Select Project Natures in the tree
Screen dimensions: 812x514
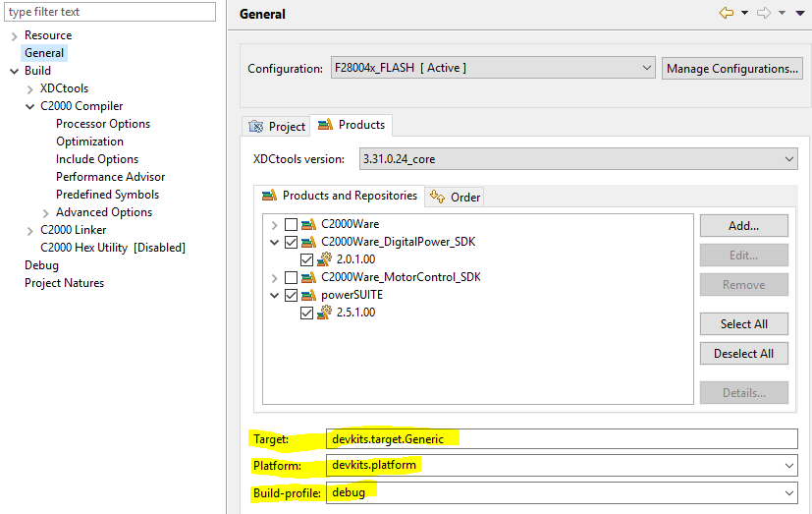pos(64,283)
